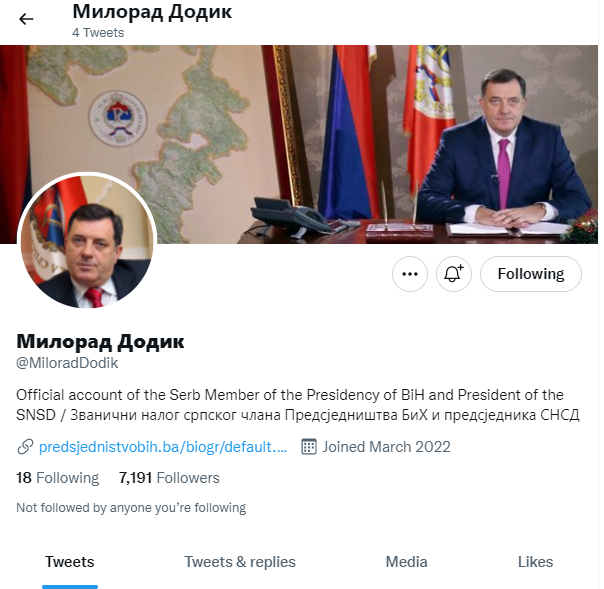This screenshot has width=604, height=589.
Task: Open the three-dots more options menu
Action: pos(409,274)
